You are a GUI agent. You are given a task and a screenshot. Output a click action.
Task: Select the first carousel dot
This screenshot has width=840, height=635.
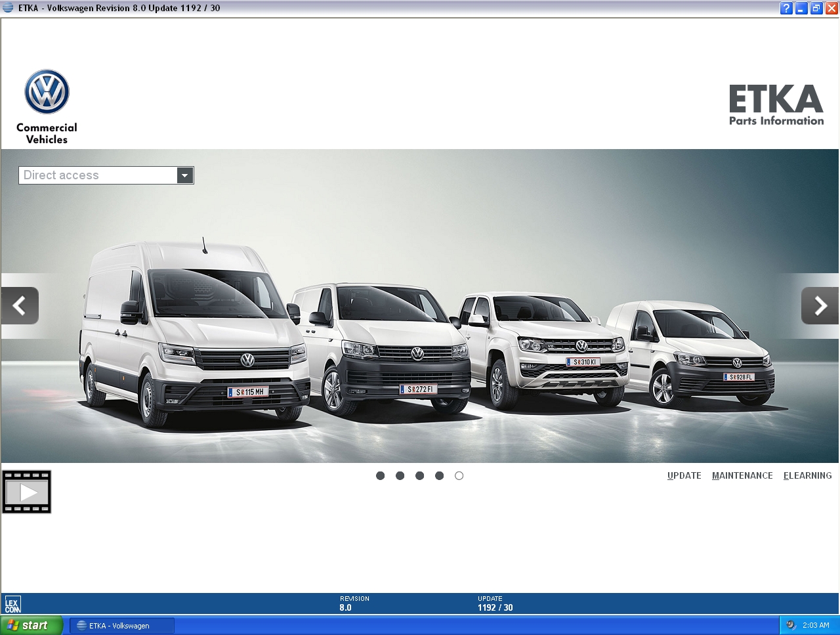tap(380, 475)
